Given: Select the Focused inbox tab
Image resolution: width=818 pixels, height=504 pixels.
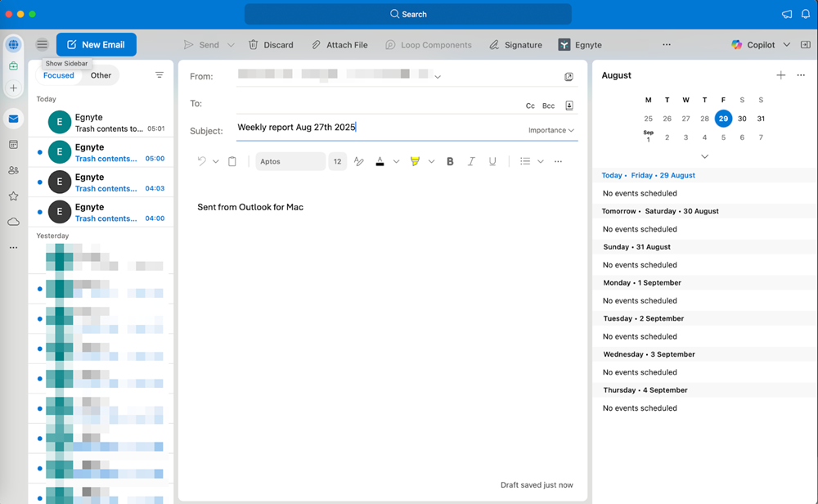Looking at the screenshot, I should 59,75.
